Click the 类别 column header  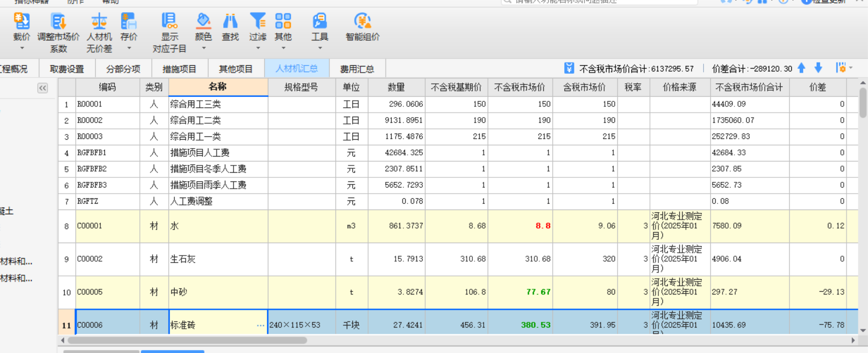(x=154, y=87)
